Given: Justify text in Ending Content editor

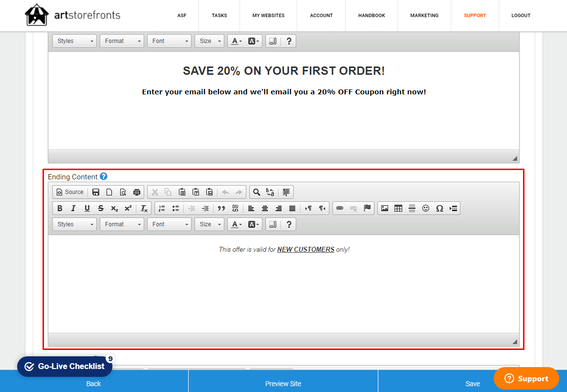Looking at the screenshot, I should coord(292,208).
